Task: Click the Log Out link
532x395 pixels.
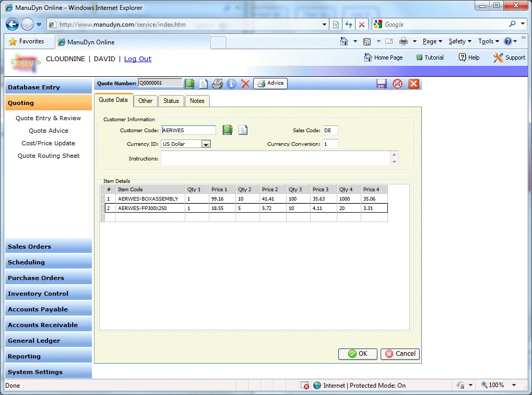Action: click(x=137, y=59)
